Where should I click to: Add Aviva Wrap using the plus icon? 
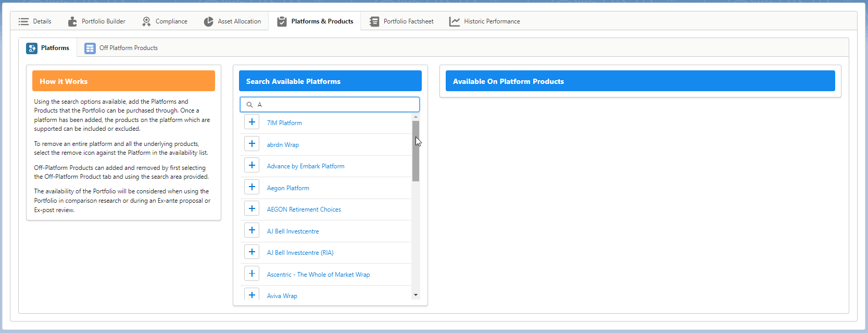252,294
